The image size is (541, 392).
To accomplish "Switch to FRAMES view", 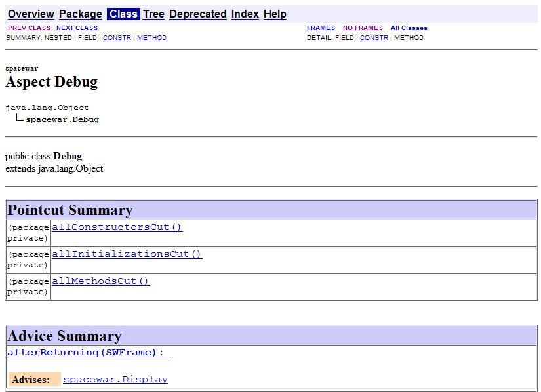I will (x=321, y=28).
